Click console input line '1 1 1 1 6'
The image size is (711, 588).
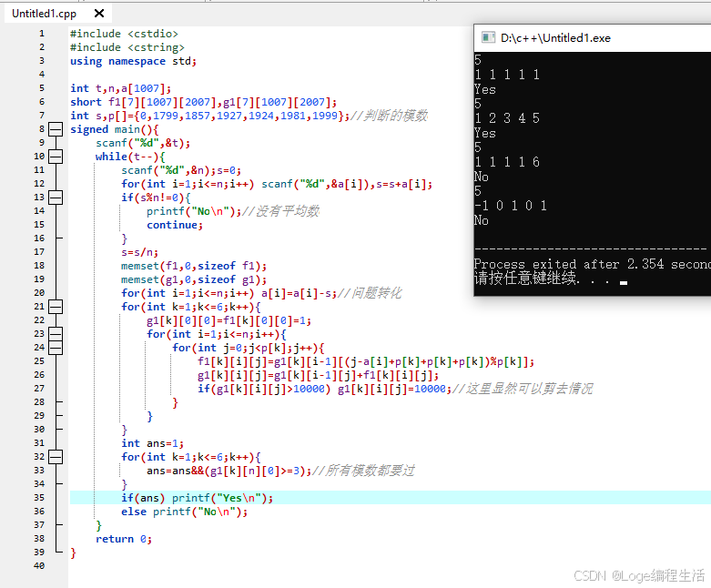coord(507,162)
